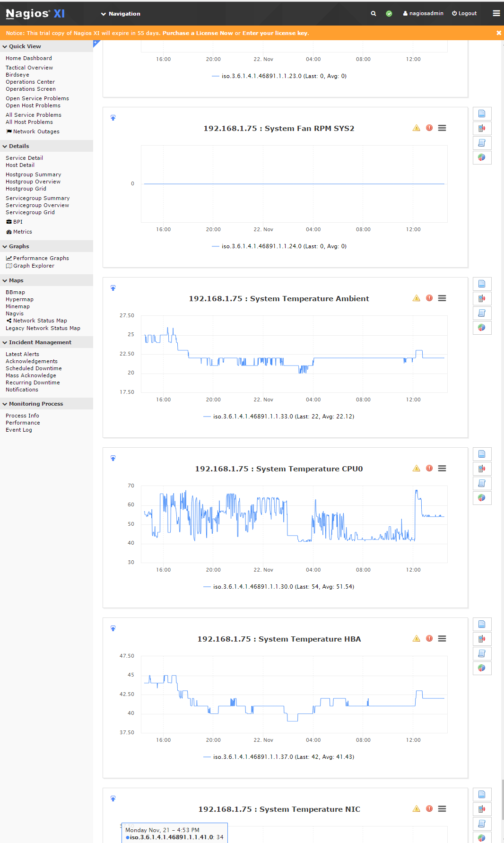Toggle critical threshold on Temperature HBA graph
504x843 pixels.
point(429,639)
